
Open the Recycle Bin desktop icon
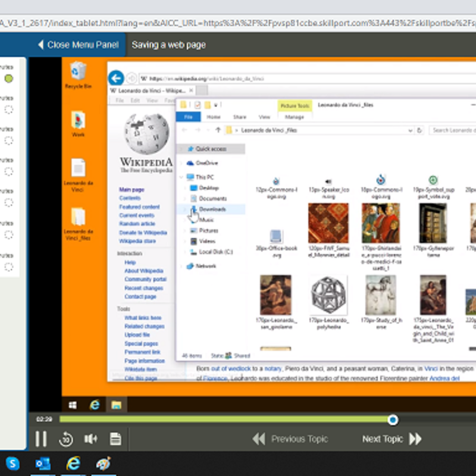(78, 75)
